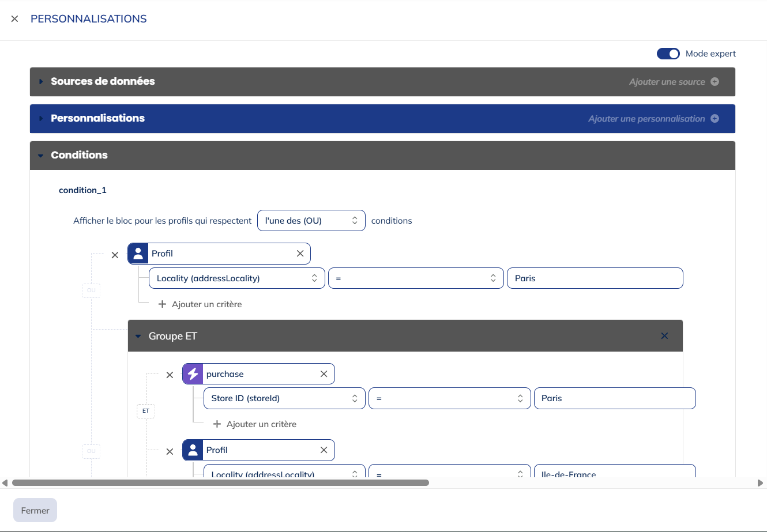Delete the first Profil condition row
767x532 pixels.
[115, 255]
